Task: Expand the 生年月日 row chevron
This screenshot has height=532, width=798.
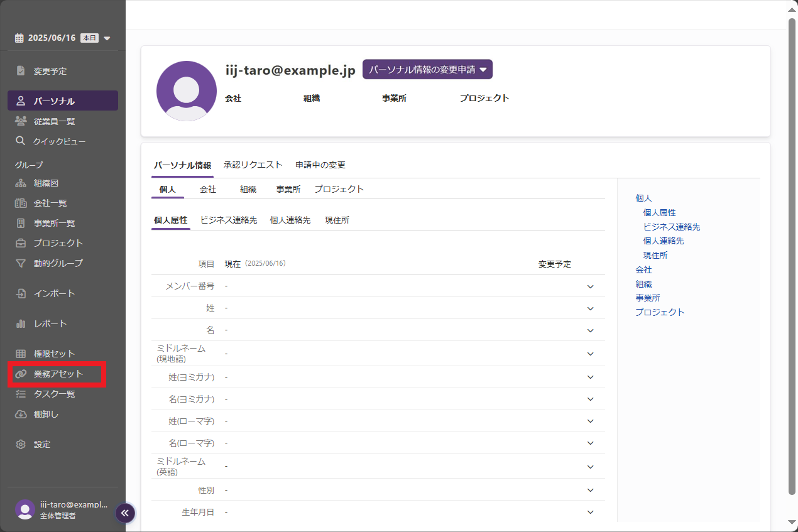Action: click(x=590, y=512)
